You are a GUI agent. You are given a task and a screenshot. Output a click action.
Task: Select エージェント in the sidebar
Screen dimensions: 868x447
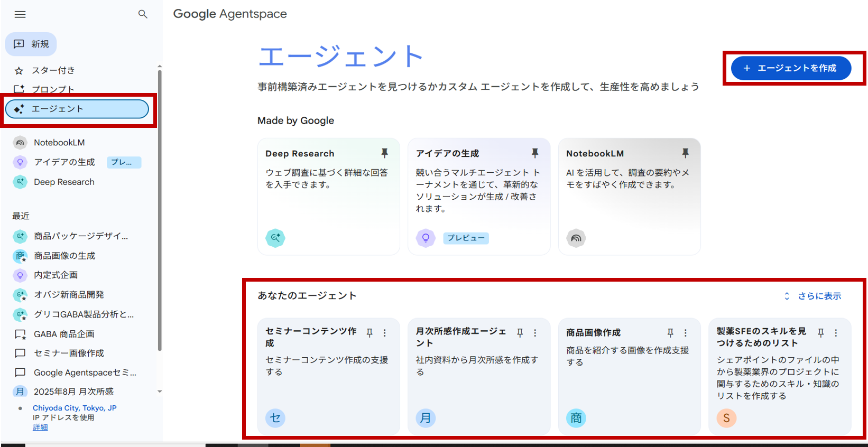click(x=77, y=109)
